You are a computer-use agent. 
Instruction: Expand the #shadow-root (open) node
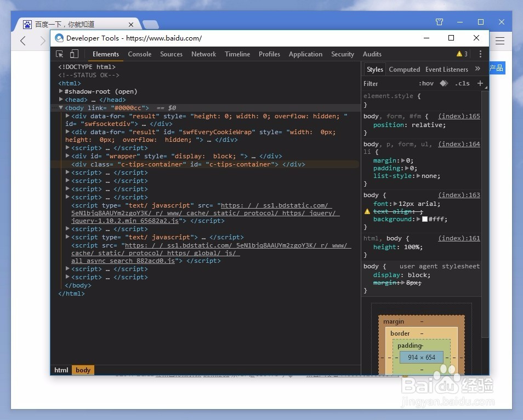61,91
